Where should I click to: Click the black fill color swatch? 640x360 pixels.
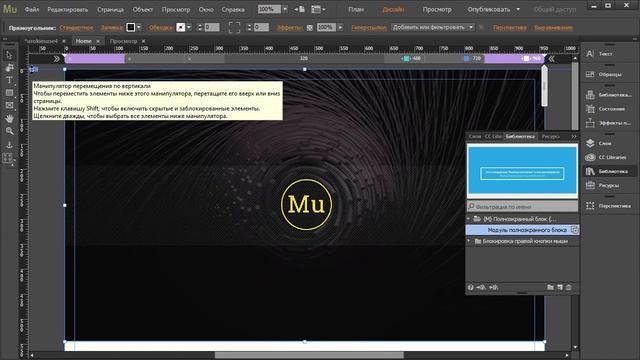(131, 27)
